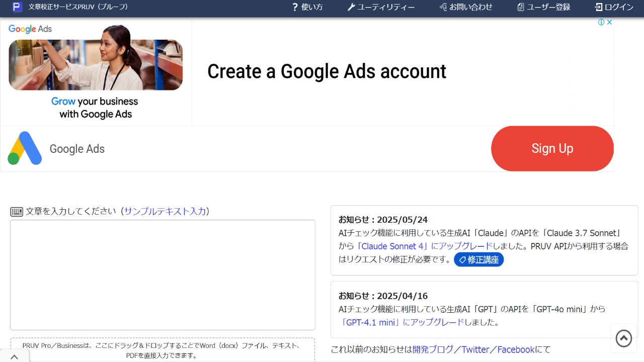The height and width of the screenshot is (362, 644).
Task: Click the PRUV logo icon
Action: pos(18,7)
